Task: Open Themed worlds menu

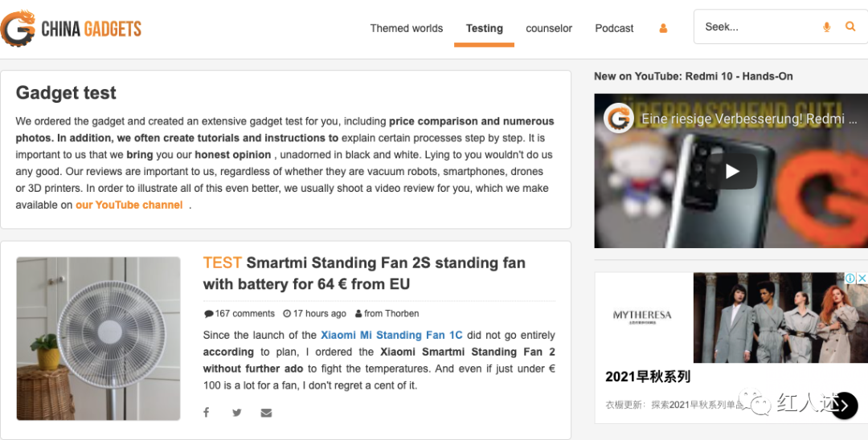Action: pyautogui.click(x=407, y=28)
